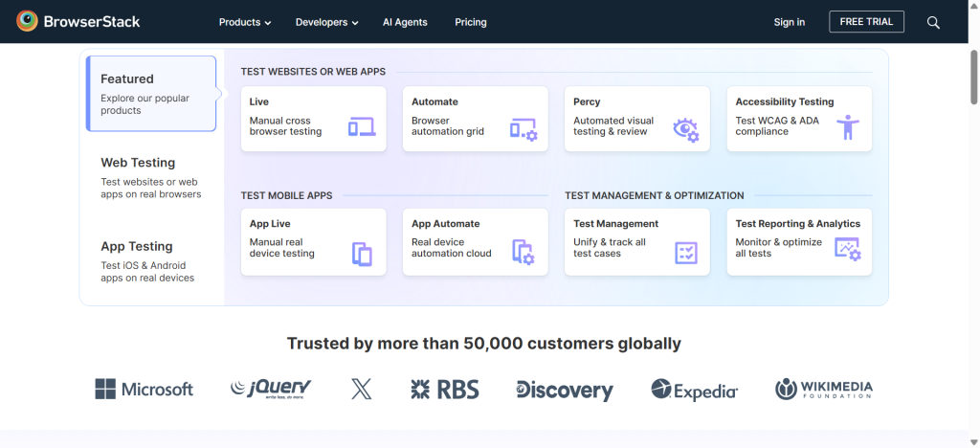This screenshot has height=448, width=980.
Task: Click the Accessibility Testing person icon
Action: pyautogui.click(x=848, y=127)
